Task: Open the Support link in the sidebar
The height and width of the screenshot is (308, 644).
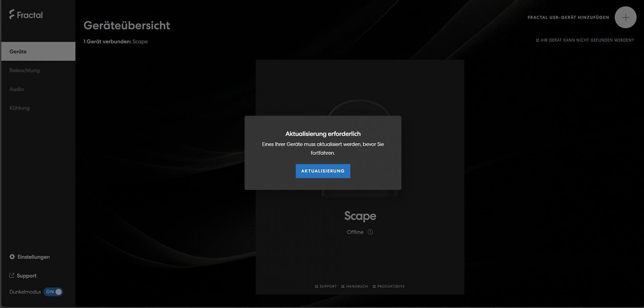Action: [x=23, y=275]
